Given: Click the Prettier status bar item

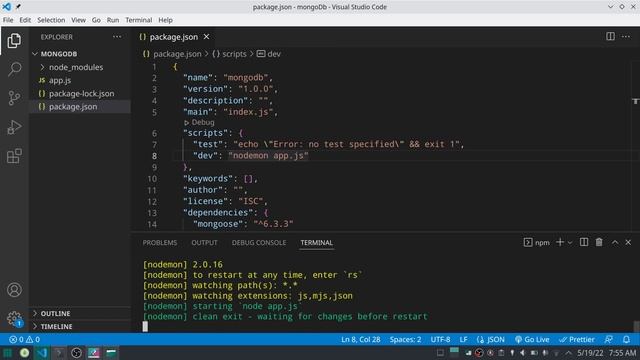Looking at the screenshot, I should pos(576,340).
